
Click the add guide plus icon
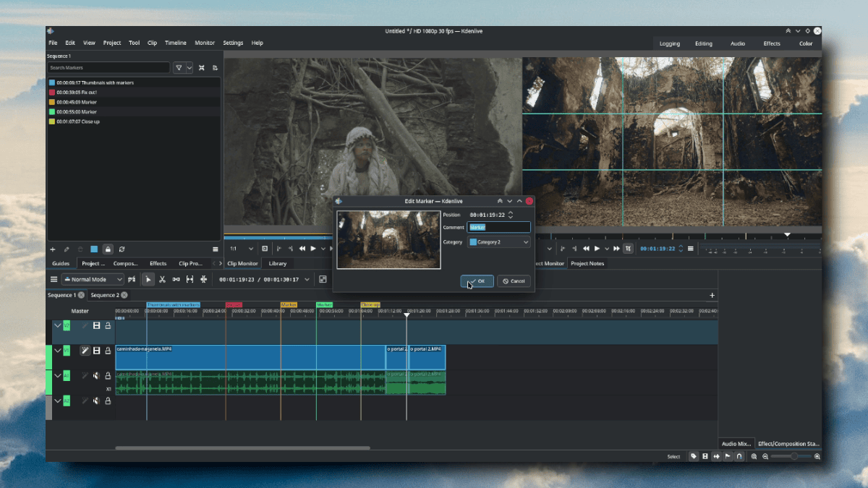tap(52, 249)
